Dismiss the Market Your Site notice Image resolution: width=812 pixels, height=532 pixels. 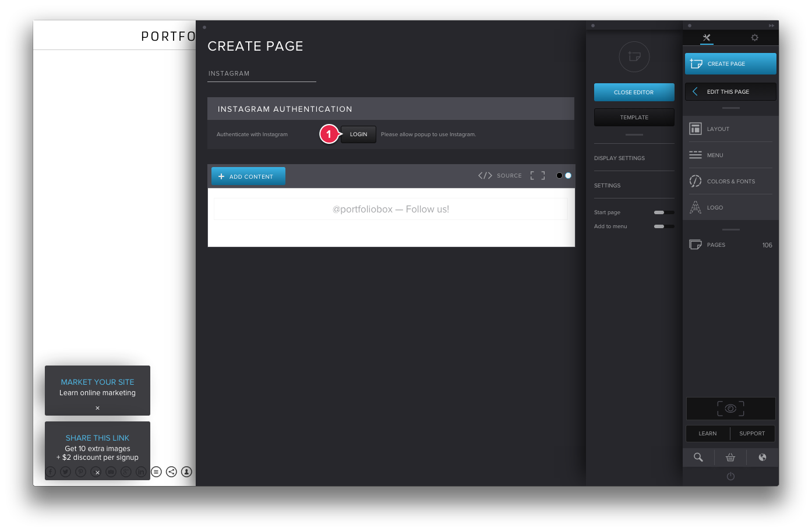(x=97, y=408)
